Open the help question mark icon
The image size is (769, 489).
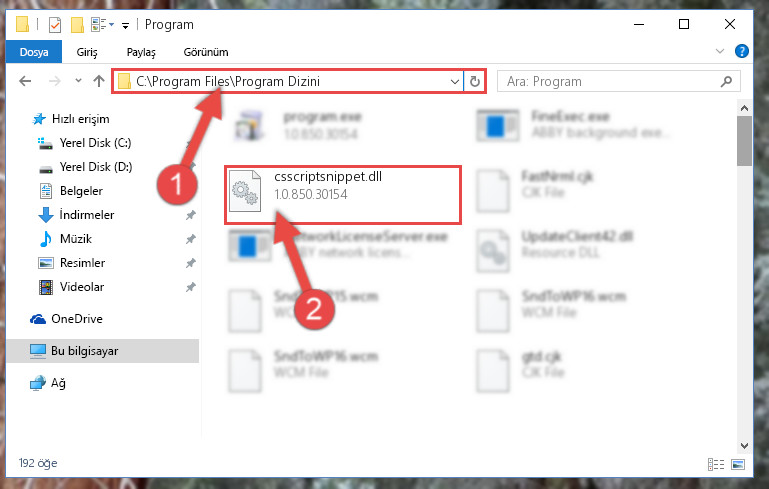click(x=742, y=51)
